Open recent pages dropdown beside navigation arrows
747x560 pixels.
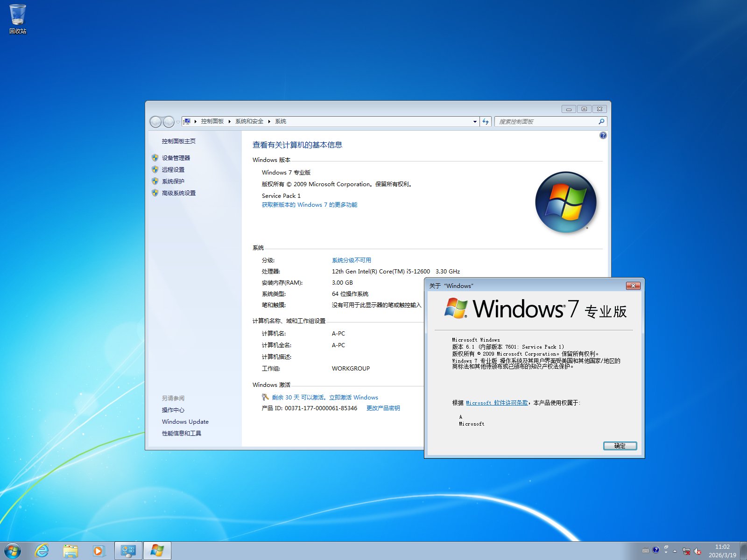[178, 122]
